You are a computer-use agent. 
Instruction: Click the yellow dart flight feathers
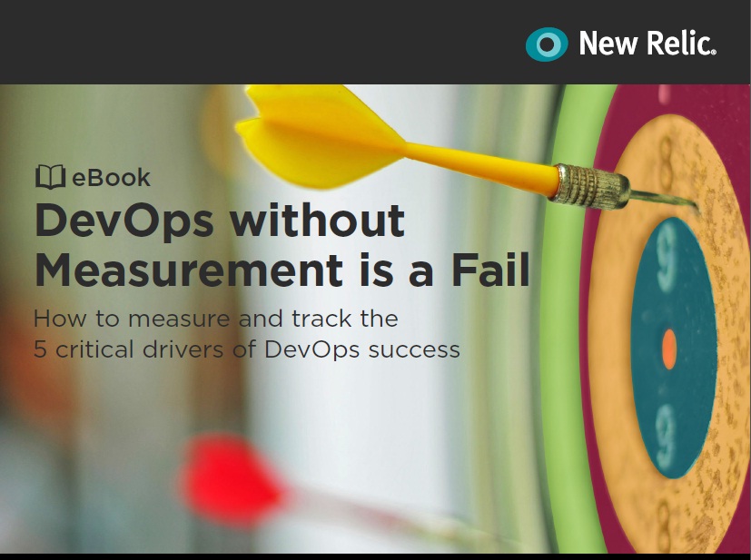pyautogui.click(x=319, y=136)
